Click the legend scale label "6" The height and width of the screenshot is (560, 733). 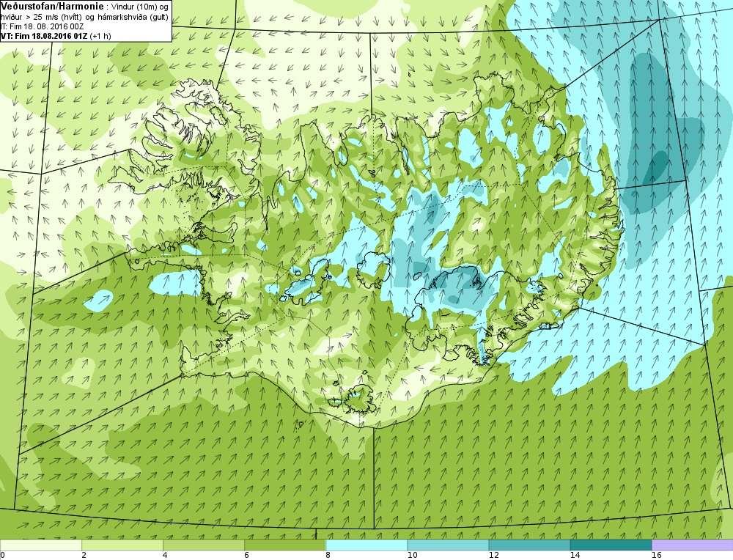[246, 556]
